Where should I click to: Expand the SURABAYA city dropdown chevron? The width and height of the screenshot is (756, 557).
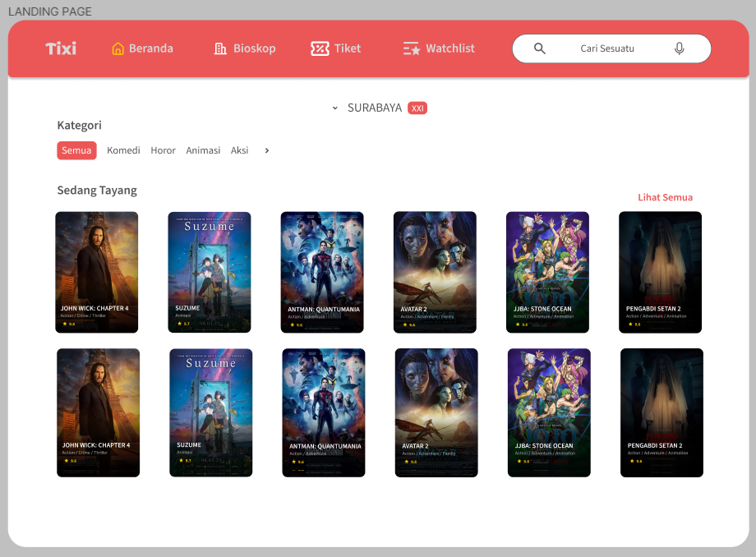click(335, 108)
